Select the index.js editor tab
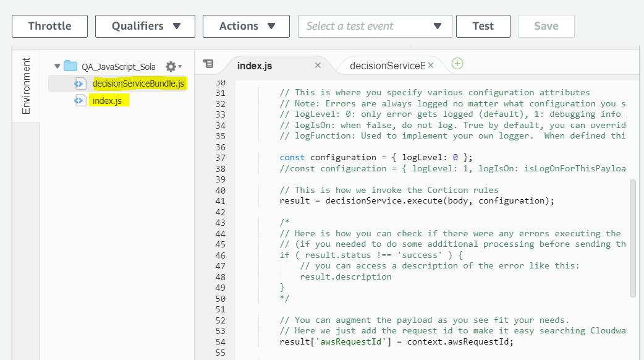Image resolution: width=644 pixels, height=360 pixels. tap(255, 66)
